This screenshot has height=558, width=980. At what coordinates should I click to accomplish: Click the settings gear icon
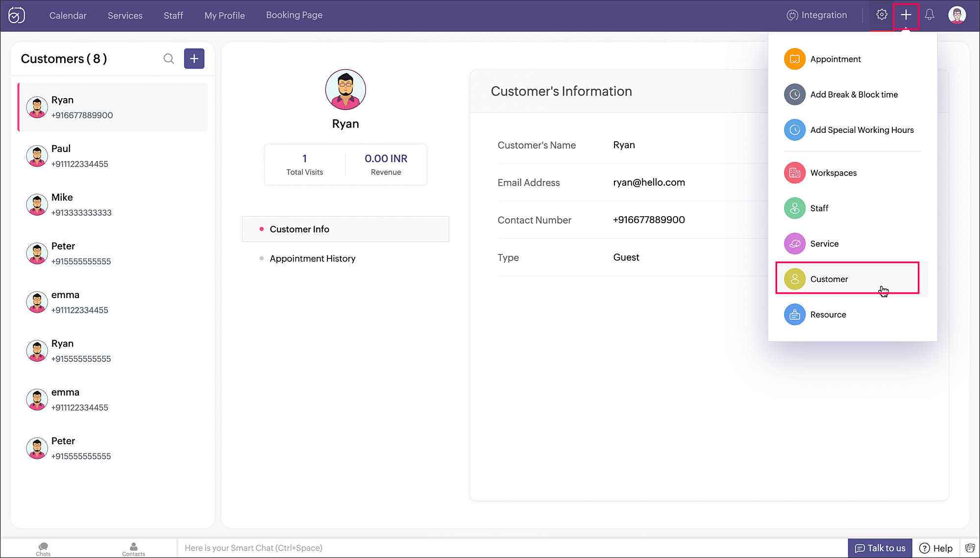click(x=882, y=15)
